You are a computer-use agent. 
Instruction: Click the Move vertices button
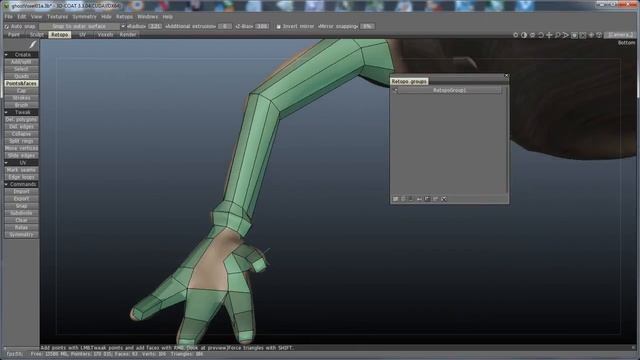pyautogui.click(x=21, y=148)
